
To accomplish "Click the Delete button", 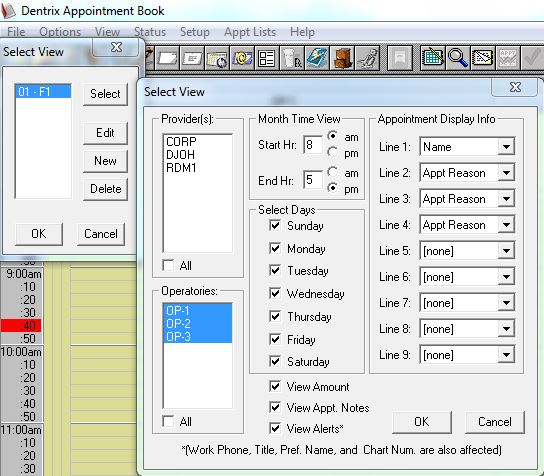I will [105, 189].
